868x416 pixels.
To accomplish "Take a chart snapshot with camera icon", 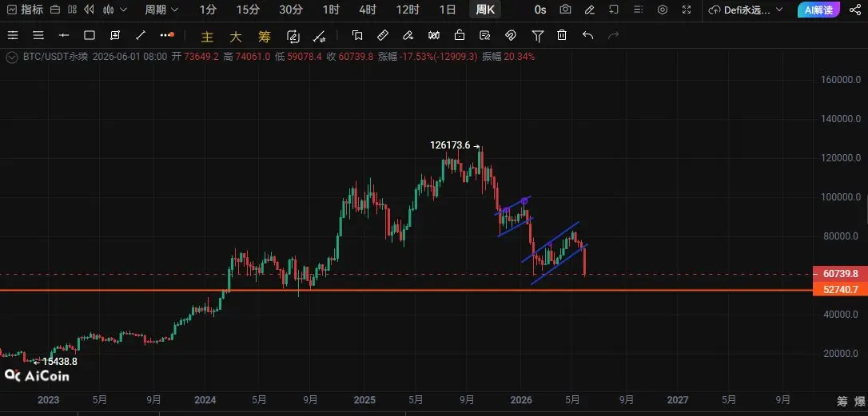I will 565,10.
